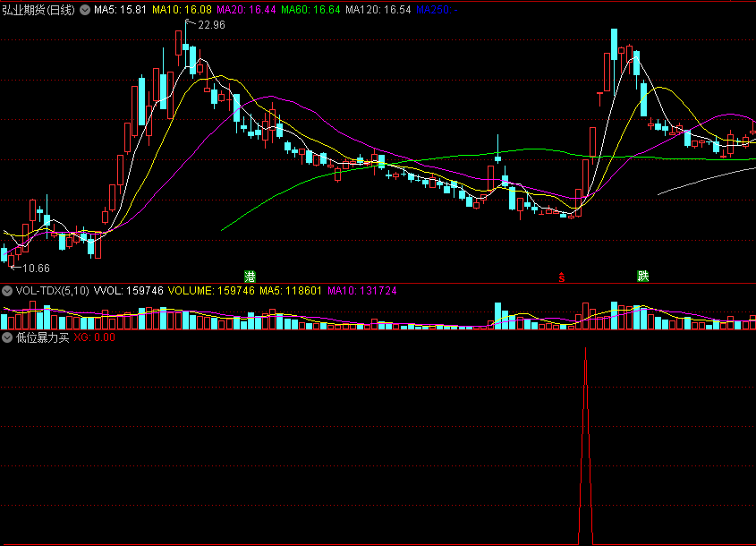Click the 10.66 low price label
Image resolution: width=756 pixels, height=546 pixels.
click(36, 269)
